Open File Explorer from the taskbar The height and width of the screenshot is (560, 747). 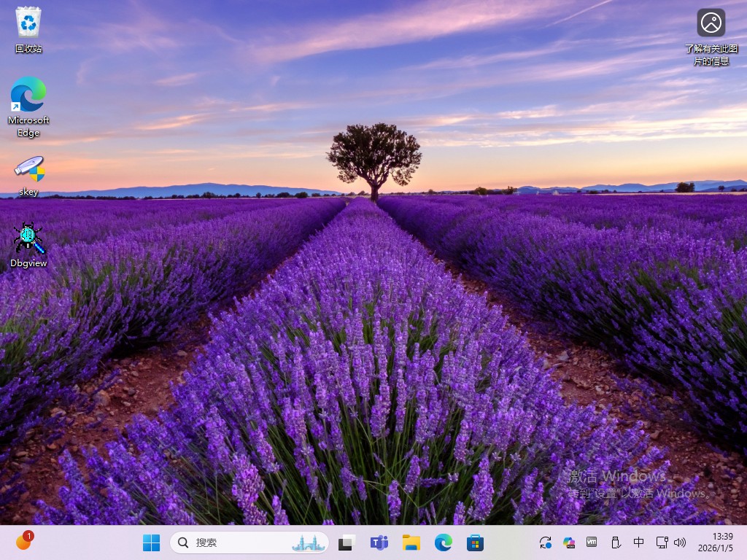pyautogui.click(x=411, y=542)
